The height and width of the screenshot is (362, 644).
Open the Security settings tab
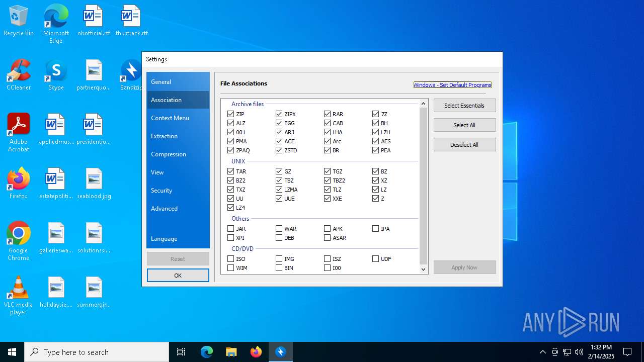(x=178, y=191)
